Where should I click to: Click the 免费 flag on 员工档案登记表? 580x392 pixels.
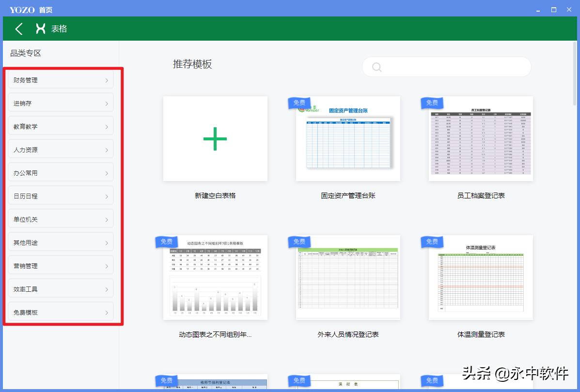pyautogui.click(x=432, y=103)
